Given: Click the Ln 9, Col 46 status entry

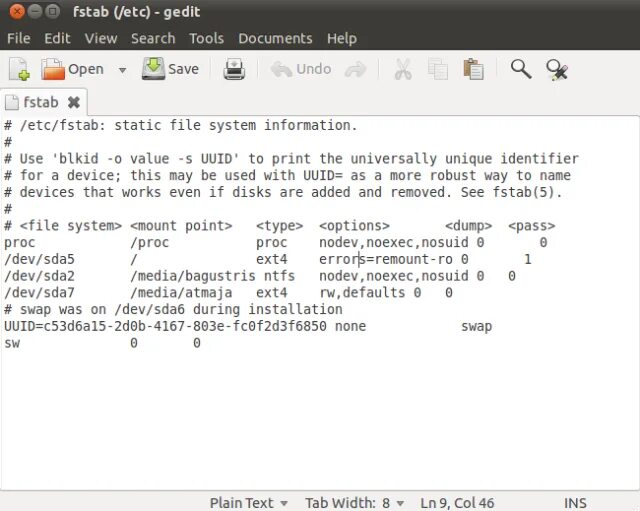Looking at the screenshot, I should pos(457,503).
